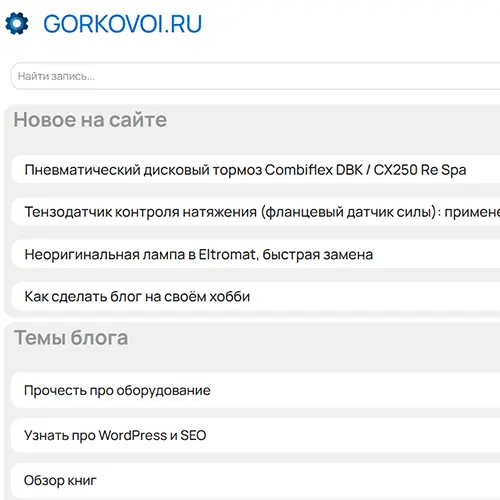500x500 pixels.
Task: Open 'Как сделать блог на своём хобби'
Action: [256, 296]
